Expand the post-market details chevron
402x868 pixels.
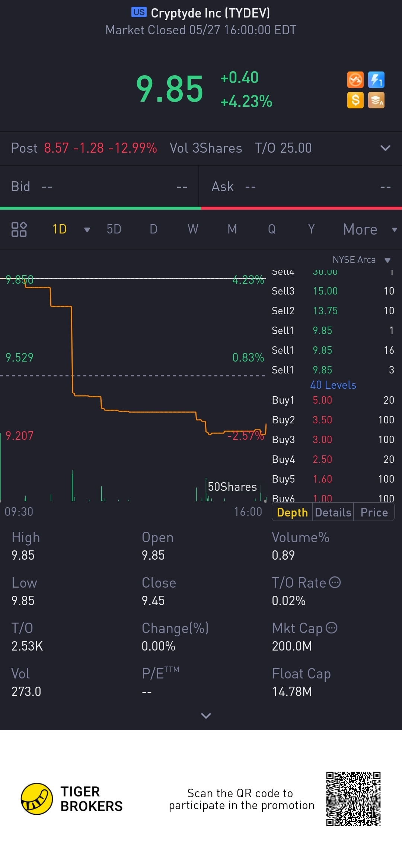pyautogui.click(x=385, y=148)
